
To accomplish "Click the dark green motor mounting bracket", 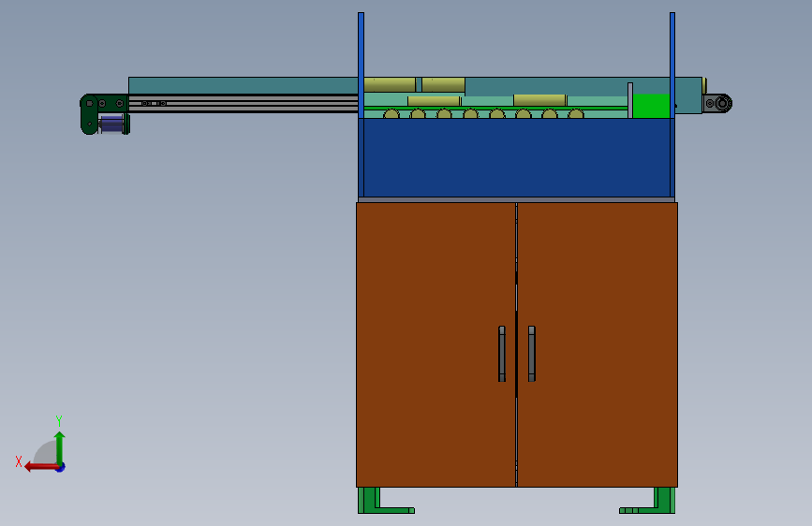I will (x=89, y=114).
